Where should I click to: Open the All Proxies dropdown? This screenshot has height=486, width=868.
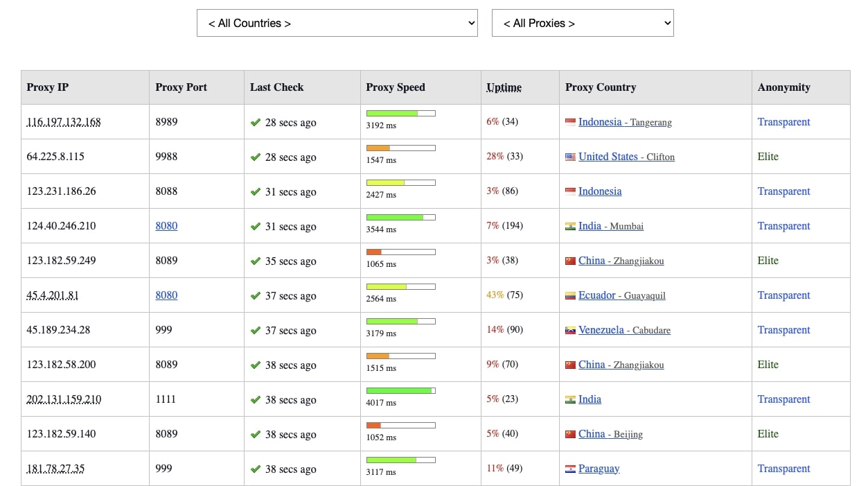click(582, 23)
